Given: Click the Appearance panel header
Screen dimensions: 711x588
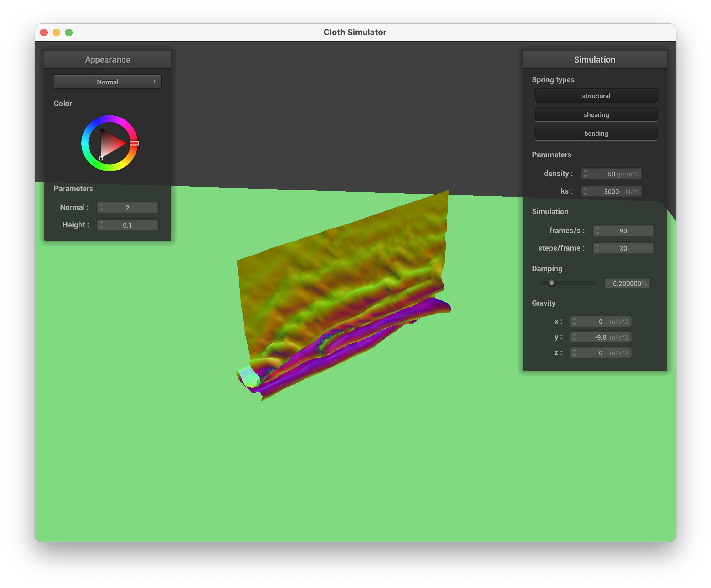Looking at the screenshot, I should point(108,60).
